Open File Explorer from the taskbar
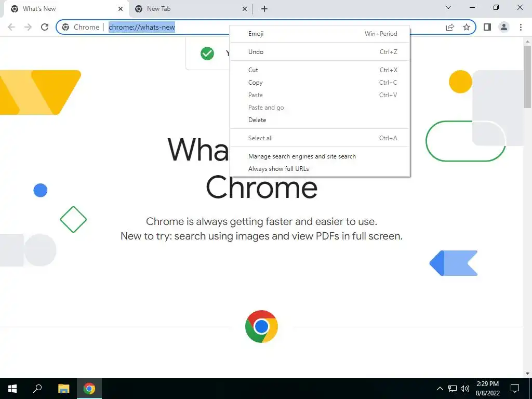The image size is (532, 399). point(63,389)
